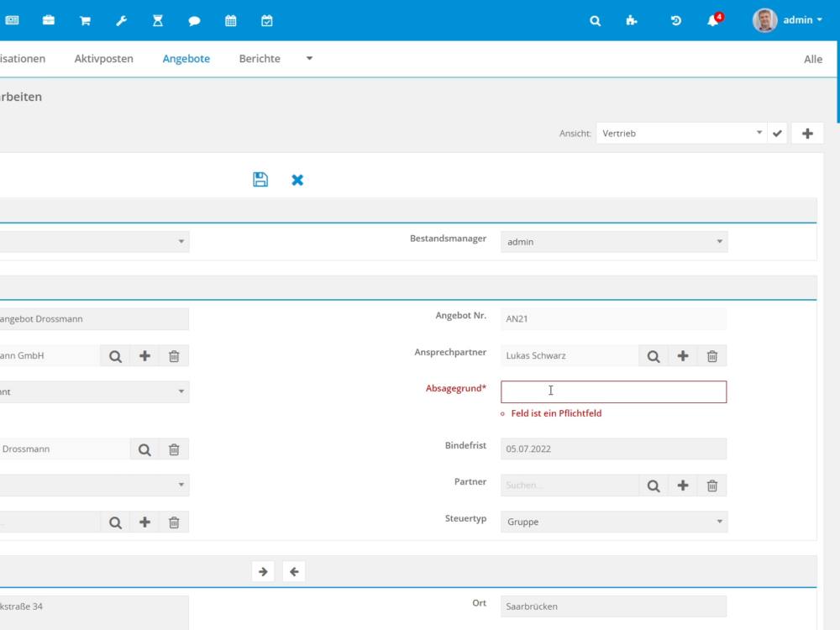Click the history clock icon in top bar

pyautogui.click(x=675, y=20)
